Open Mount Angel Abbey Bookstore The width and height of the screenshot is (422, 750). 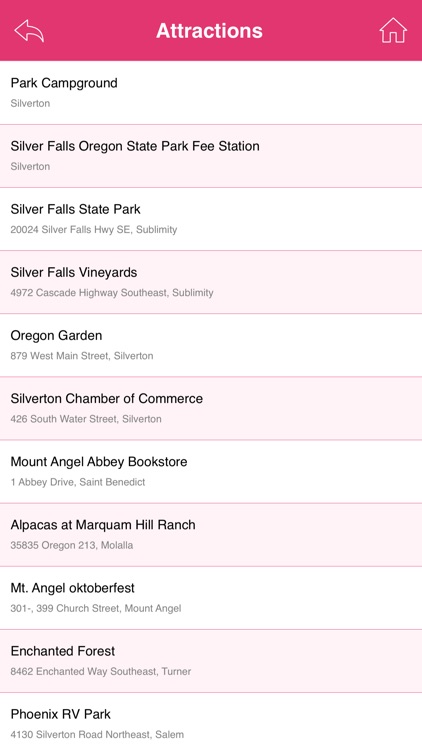click(211, 472)
